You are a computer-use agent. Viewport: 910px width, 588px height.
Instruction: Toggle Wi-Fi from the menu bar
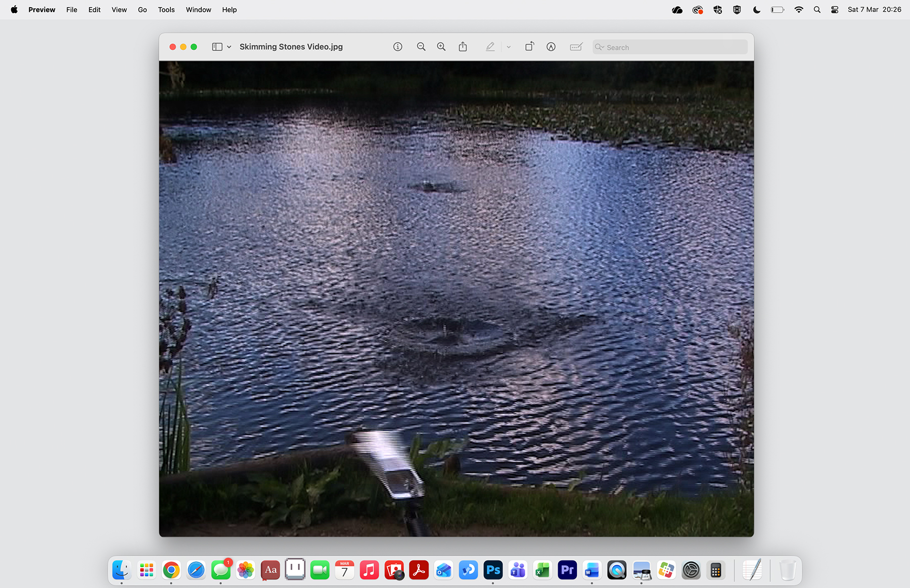798,9
